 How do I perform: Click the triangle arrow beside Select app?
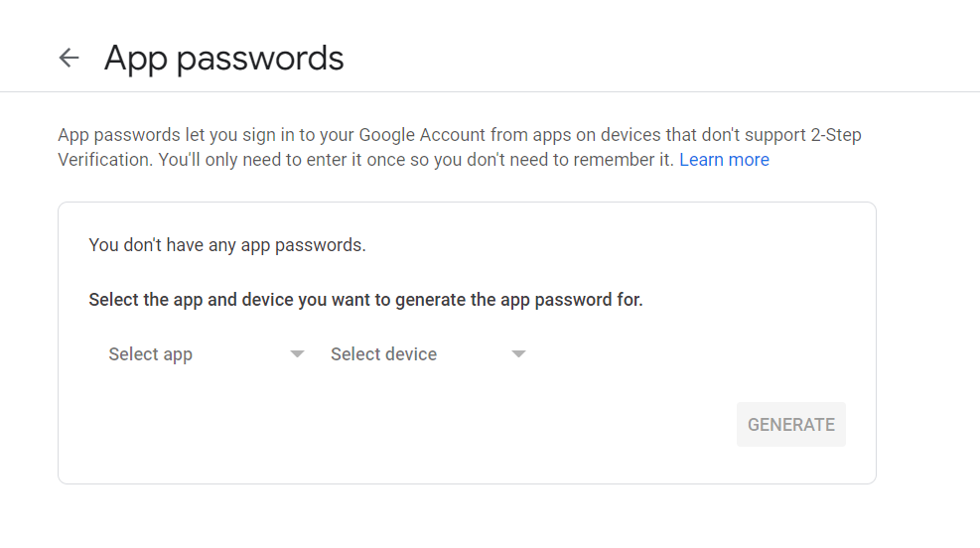tap(297, 354)
